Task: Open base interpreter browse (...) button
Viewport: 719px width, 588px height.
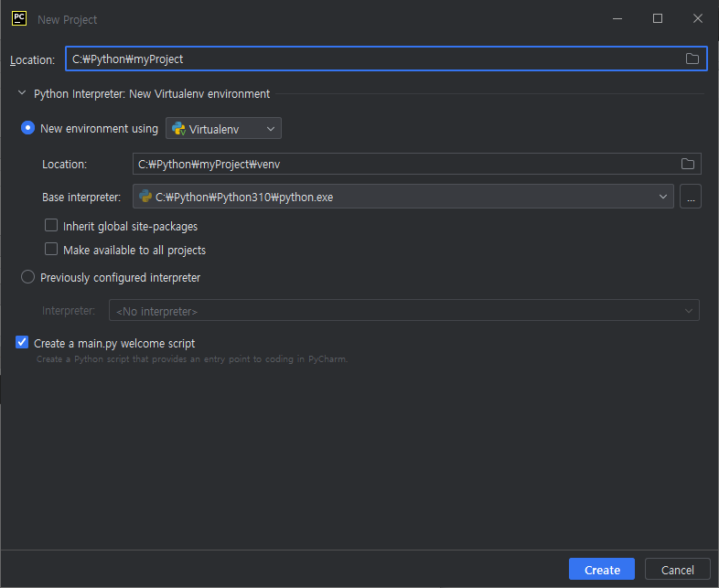Action: tap(690, 197)
